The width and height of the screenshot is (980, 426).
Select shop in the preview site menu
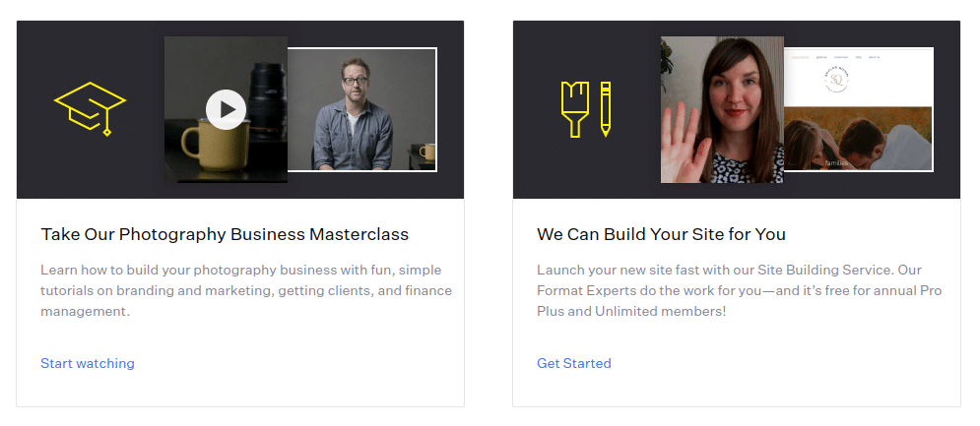click(858, 57)
